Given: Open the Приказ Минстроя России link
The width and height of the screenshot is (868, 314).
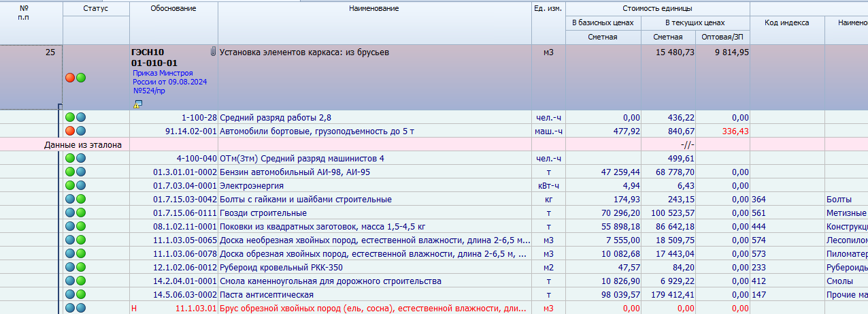Looking at the screenshot, I should [x=169, y=82].
